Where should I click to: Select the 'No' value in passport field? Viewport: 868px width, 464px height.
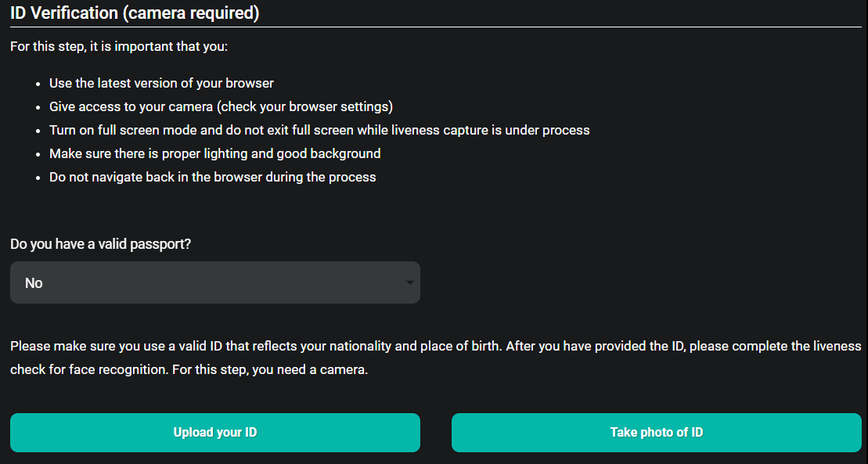34,283
